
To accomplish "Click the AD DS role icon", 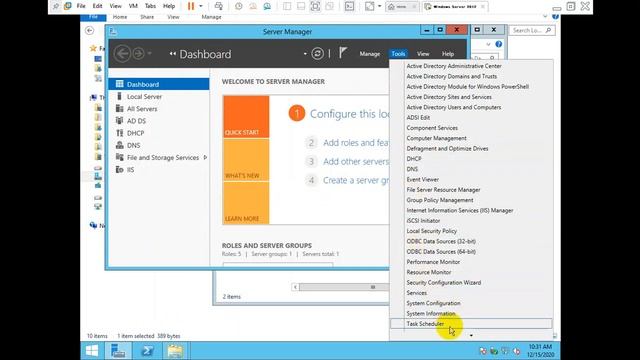I will coord(120,121).
